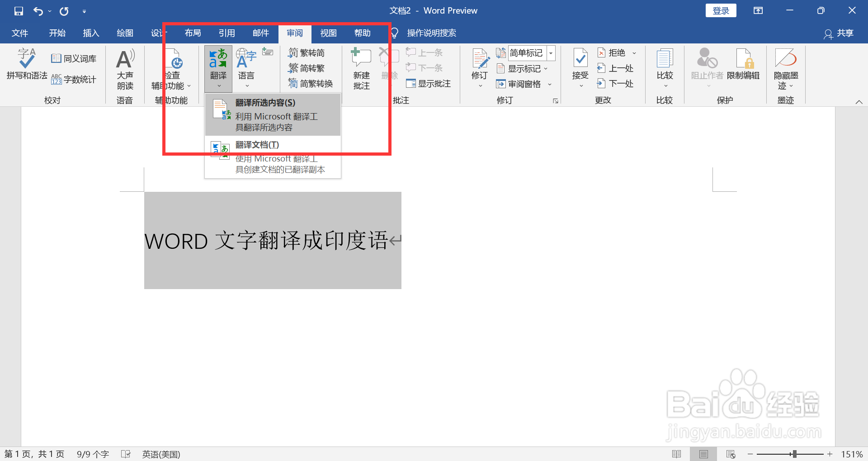Open the 拒绝 dropdown arrow
Viewport: 868px width, 461px height.
pyautogui.click(x=634, y=53)
